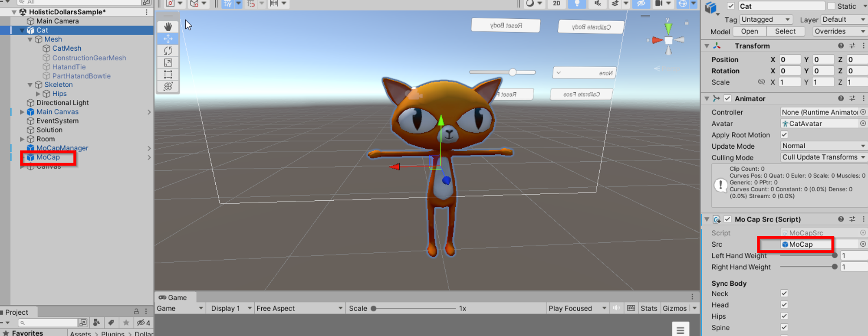Disable Neck in Sync Body
Screen dimensions: 868x336
click(x=784, y=294)
